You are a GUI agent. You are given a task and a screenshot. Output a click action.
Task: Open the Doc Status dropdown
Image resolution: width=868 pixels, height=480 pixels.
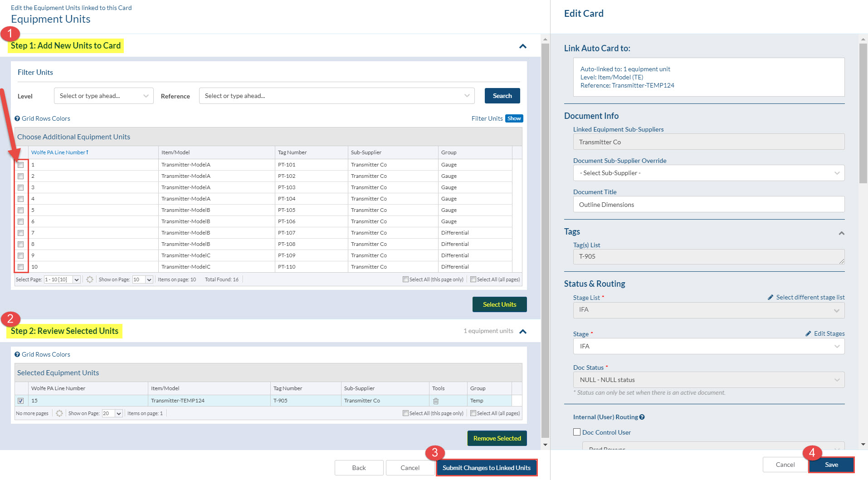tap(708, 380)
